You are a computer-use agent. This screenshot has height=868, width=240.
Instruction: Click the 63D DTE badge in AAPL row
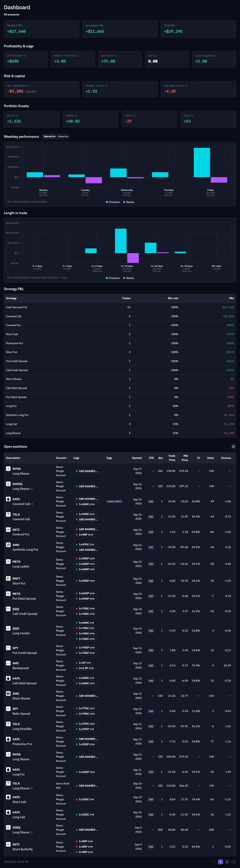151,501
